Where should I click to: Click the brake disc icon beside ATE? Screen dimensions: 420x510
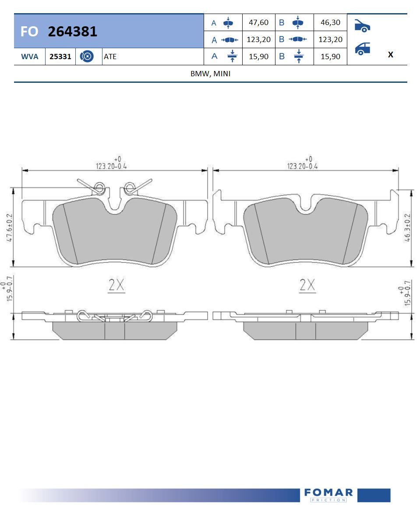87,57
